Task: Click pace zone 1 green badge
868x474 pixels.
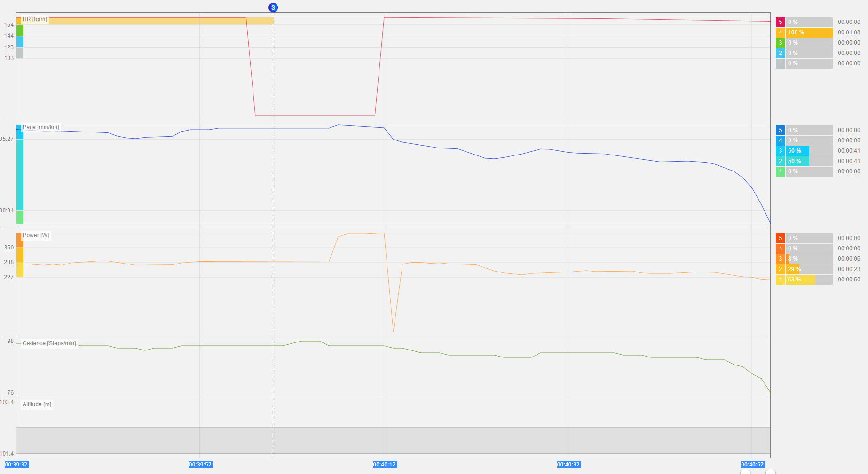Action: [x=780, y=171]
